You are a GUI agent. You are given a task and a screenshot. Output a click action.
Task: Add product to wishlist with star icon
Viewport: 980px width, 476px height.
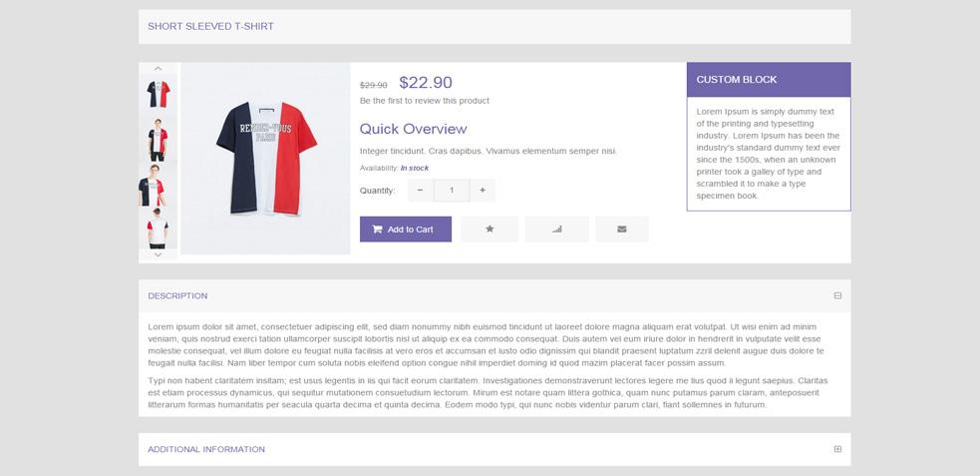coord(490,229)
